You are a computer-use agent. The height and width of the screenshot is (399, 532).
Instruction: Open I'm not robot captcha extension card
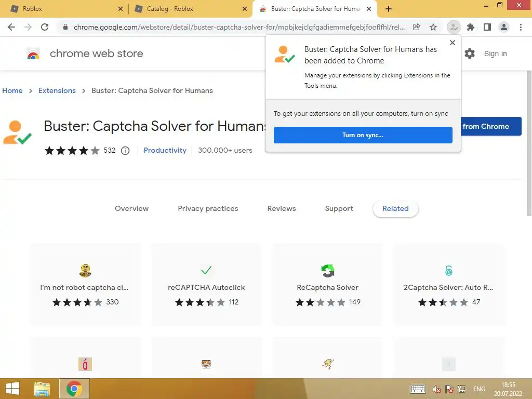click(85, 284)
